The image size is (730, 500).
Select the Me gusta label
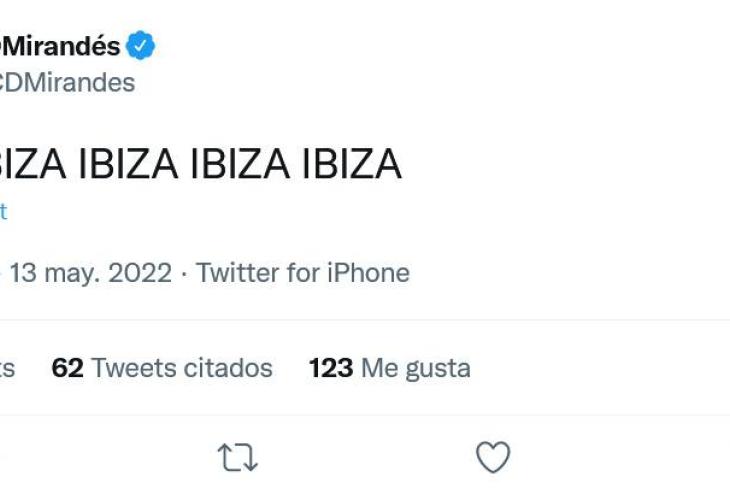(x=415, y=368)
